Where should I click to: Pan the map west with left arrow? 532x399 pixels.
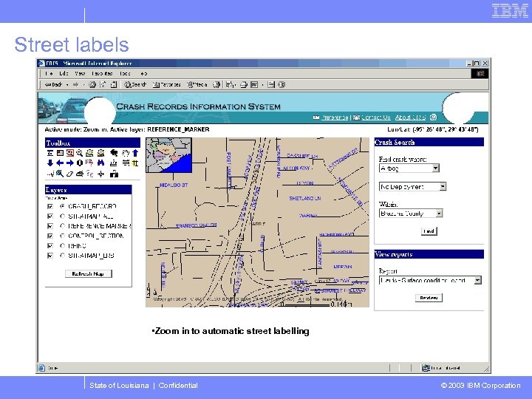click(60, 163)
